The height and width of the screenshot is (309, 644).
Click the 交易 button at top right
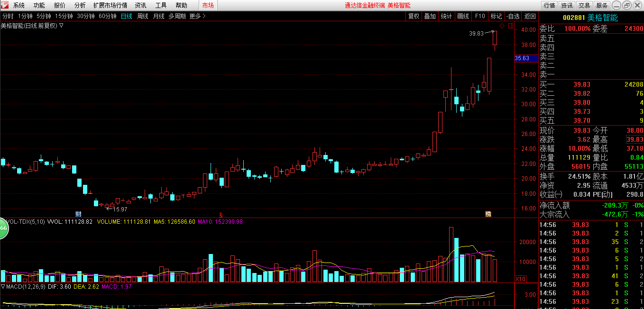click(584, 5)
